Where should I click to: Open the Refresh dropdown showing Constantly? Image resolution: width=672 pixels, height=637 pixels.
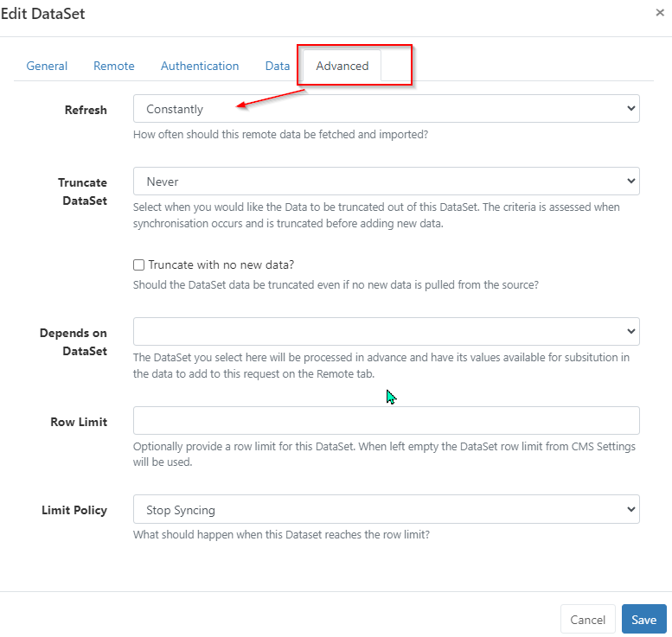point(386,109)
